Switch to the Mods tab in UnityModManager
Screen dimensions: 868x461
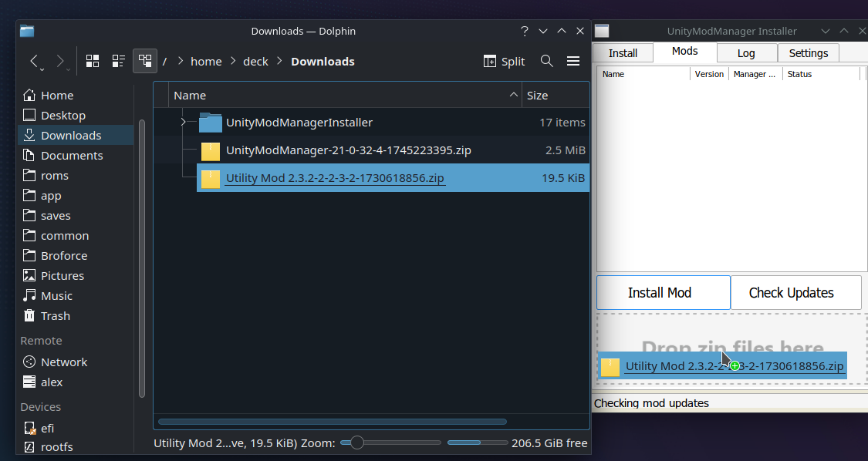click(x=685, y=51)
